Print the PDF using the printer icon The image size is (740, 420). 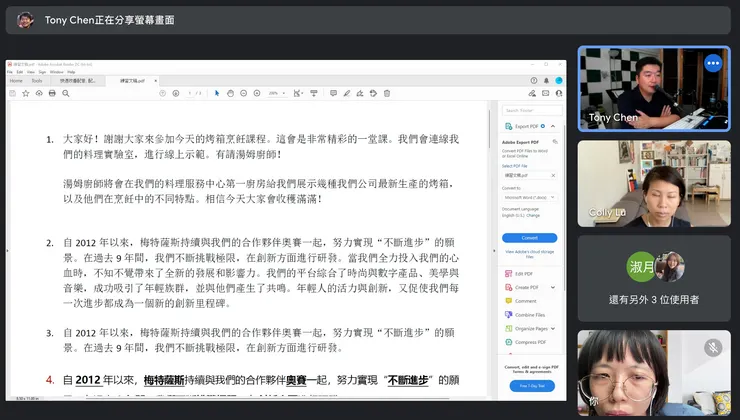[52, 93]
